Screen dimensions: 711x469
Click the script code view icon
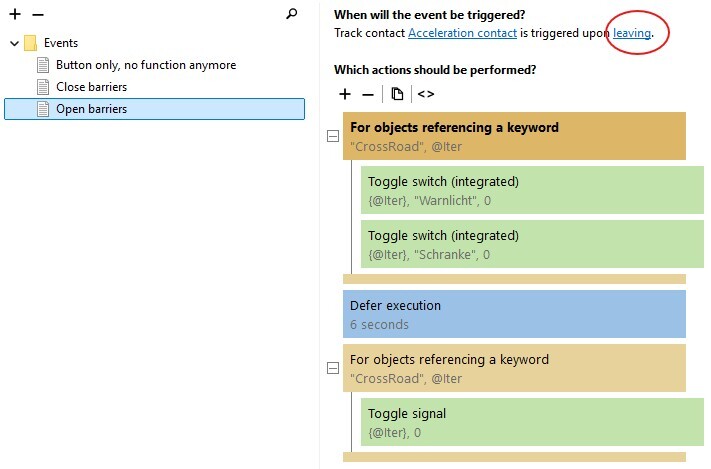(426, 94)
